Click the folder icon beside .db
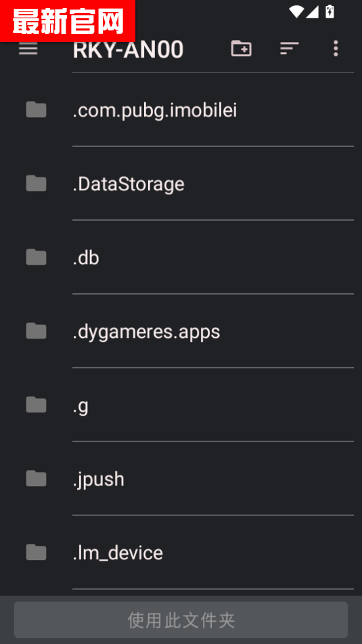Screen dimensions: 362x644 point(36,257)
